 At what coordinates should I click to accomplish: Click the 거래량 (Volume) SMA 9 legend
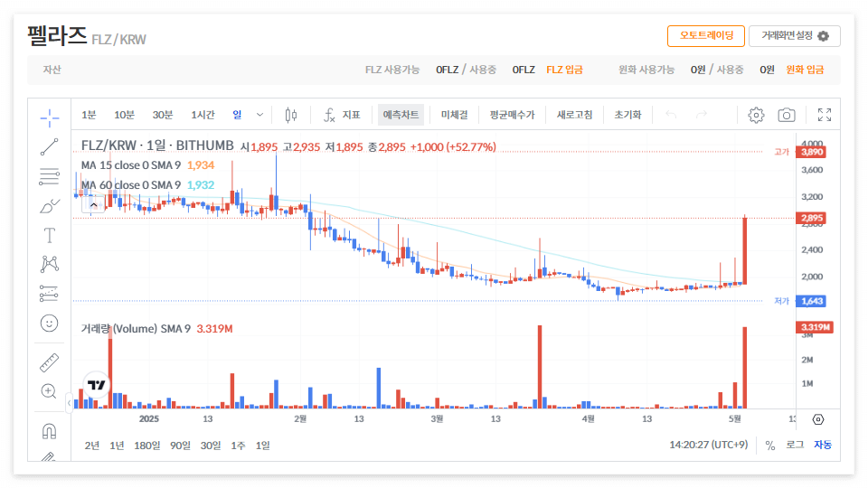(136, 329)
